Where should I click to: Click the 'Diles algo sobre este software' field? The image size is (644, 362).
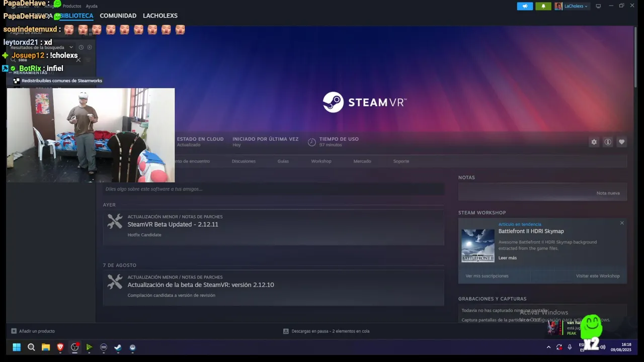click(273, 189)
